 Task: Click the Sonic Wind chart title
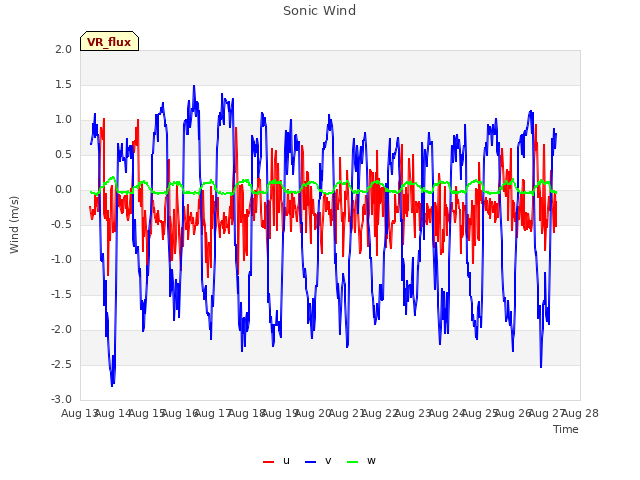pyautogui.click(x=320, y=11)
